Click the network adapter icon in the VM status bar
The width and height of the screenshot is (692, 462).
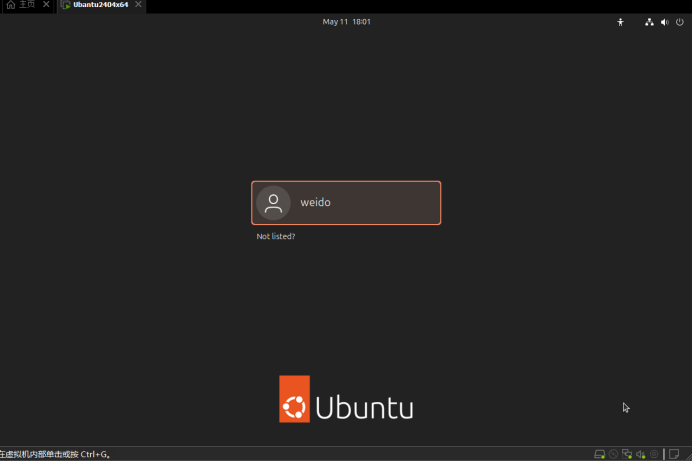tap(627, 454)
